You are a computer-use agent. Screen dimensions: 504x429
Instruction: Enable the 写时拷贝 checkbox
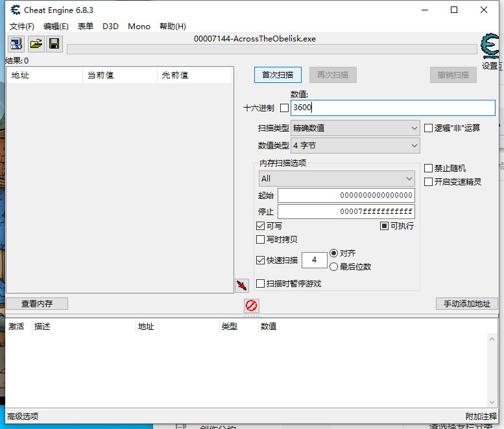[260, 240]
